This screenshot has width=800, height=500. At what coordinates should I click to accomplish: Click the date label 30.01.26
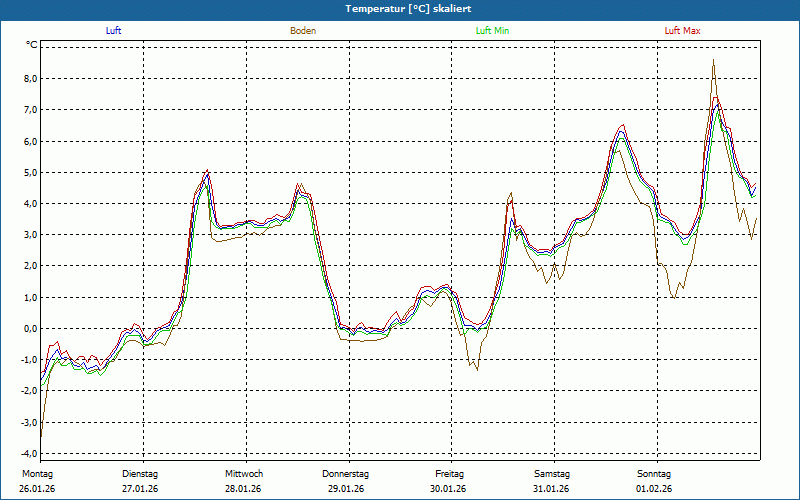click(449, 488)
